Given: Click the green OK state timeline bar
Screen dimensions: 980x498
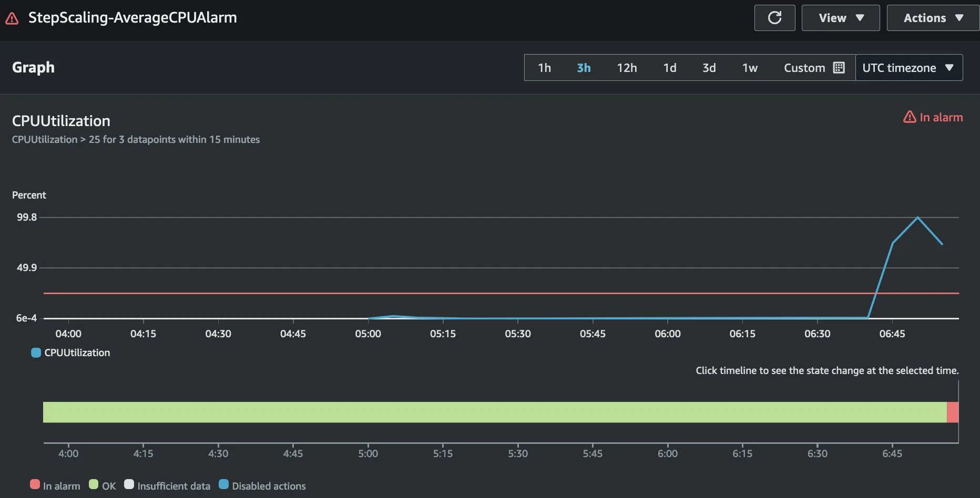Looking at the screenshot, I should tap(495, 412).
